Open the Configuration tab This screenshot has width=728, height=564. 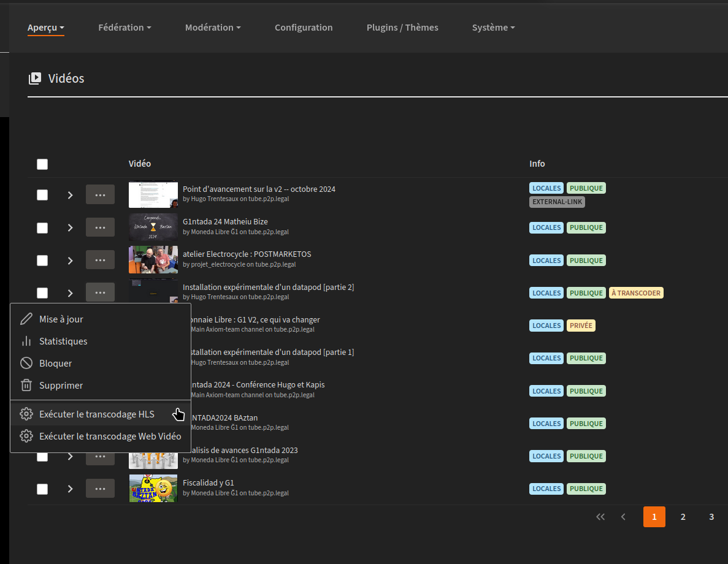pos(304,28)
